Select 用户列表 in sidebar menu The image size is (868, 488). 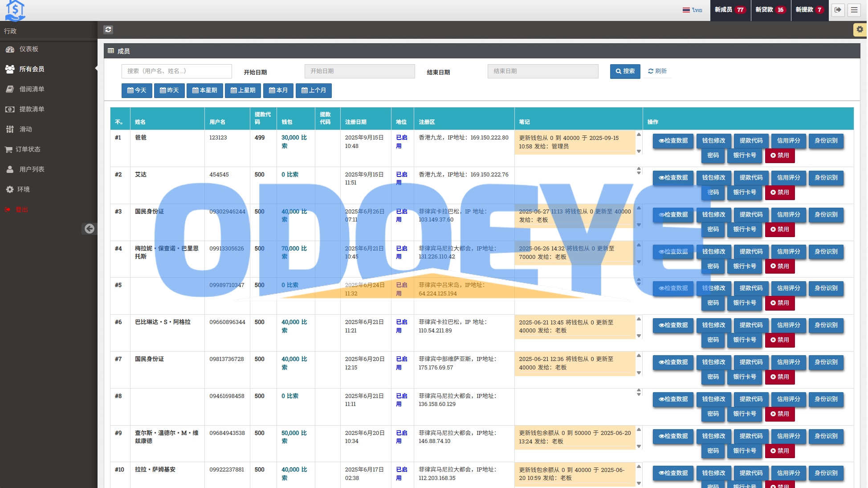(31, 169)
